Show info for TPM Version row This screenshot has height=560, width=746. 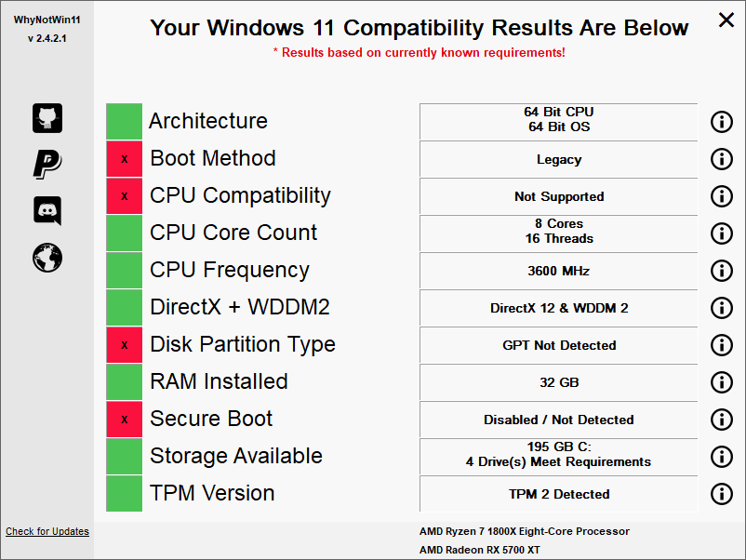tap(722, 494)
